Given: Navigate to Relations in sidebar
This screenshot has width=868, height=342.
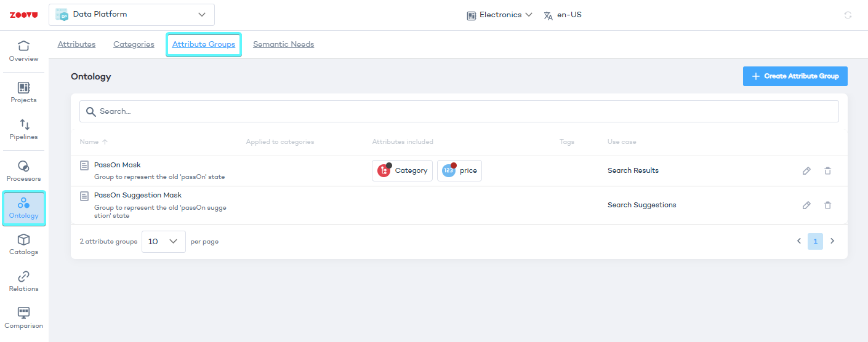Looking at the screenshot, I should [23, 281].
